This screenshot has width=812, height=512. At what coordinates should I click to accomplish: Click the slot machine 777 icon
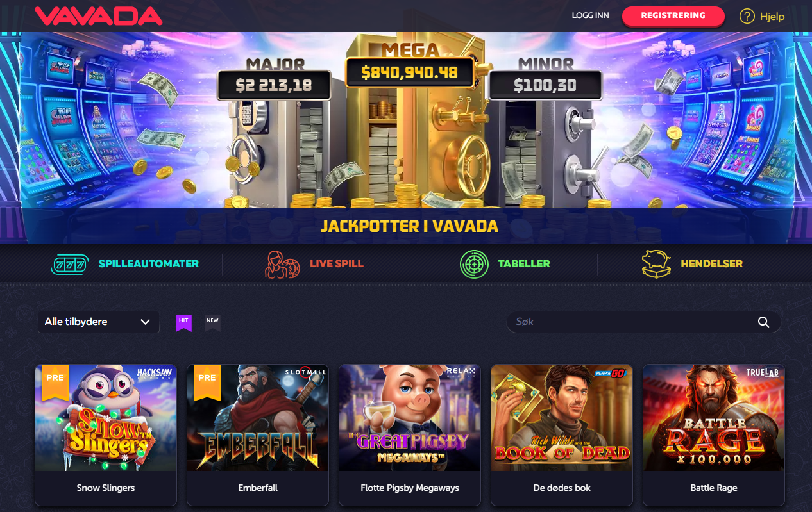68,264
